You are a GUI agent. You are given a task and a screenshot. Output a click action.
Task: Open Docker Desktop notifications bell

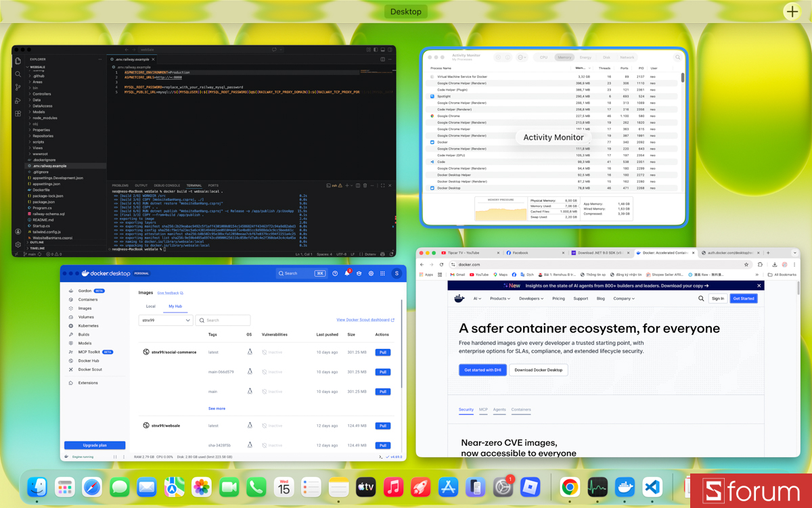click(x=346, y=273)
